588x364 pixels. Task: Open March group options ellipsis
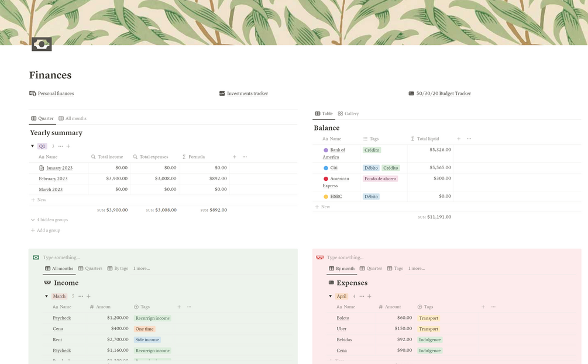81,297
